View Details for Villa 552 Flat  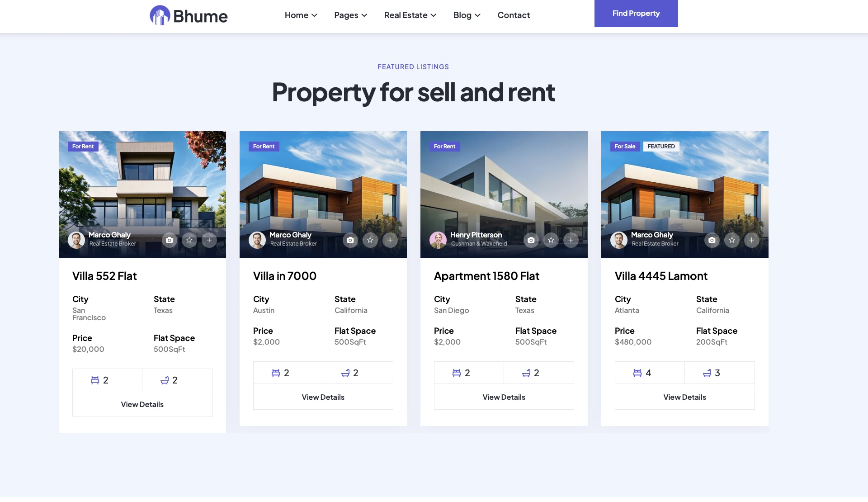142,404
